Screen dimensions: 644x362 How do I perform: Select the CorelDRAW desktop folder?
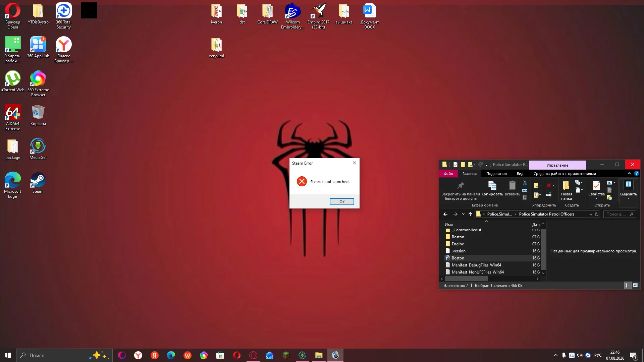pyautogui.click(x=268, y=14)
